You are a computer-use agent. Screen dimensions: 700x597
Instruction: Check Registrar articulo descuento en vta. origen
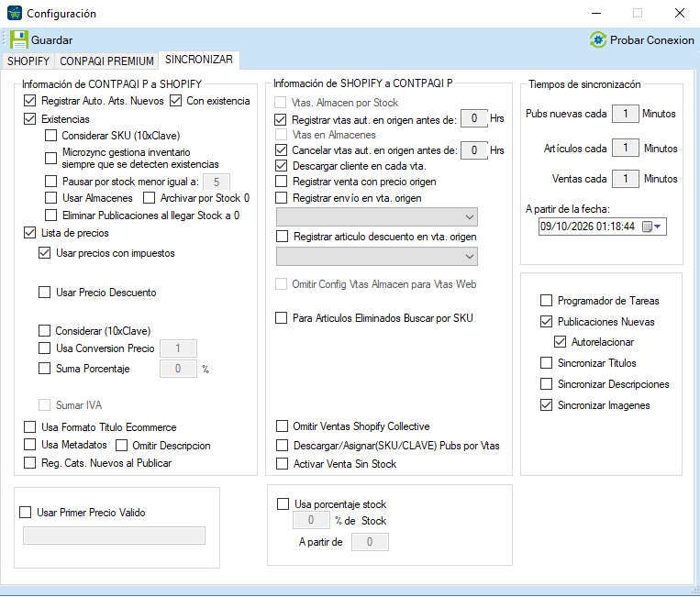point(283,236)
